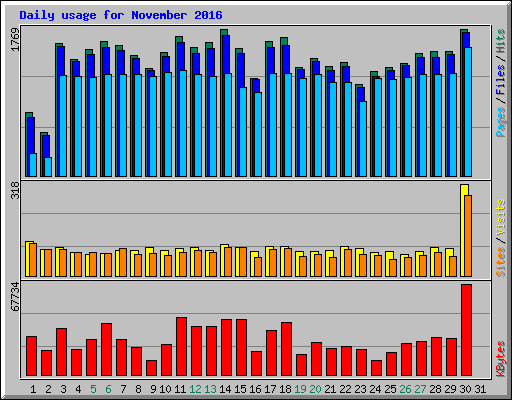
Task: Click the blue 'Files' legend label
Action: click(x=500, y=80)
